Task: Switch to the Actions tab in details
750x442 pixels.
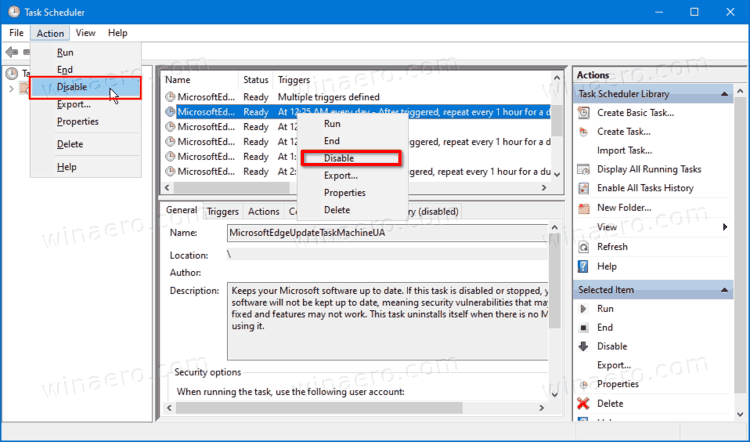Action: click(264, 211)
